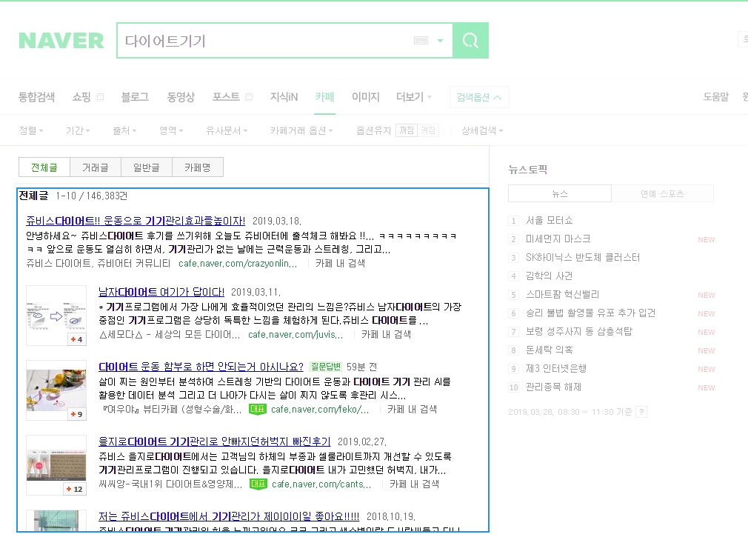Open news topic 서울 모터쇼
748x560 pixels.
(x=549, y=221)
